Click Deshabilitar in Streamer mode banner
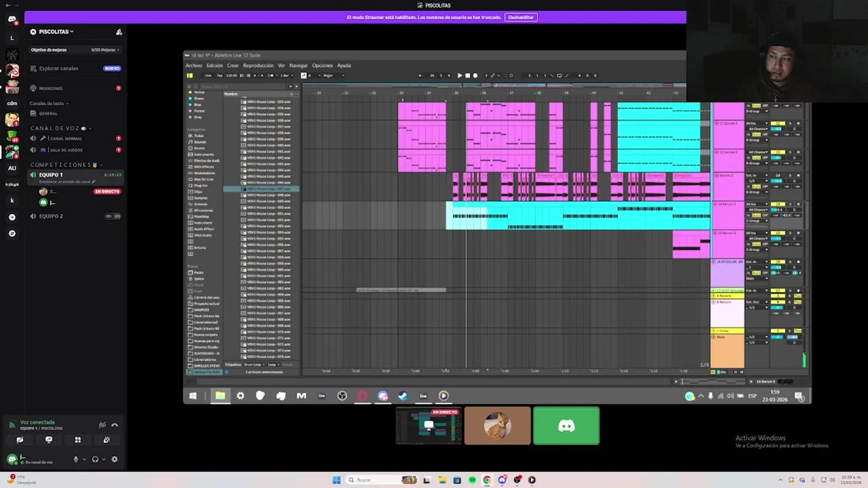The height and width of the screenshot is (488, 868). pyautogui.click(x=521, y=17)
